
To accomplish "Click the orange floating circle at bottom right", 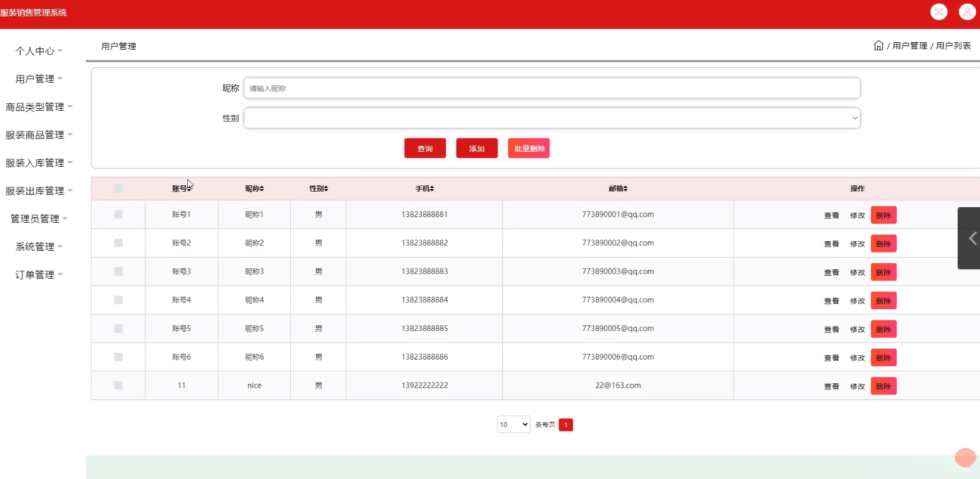I will (965, 457).
